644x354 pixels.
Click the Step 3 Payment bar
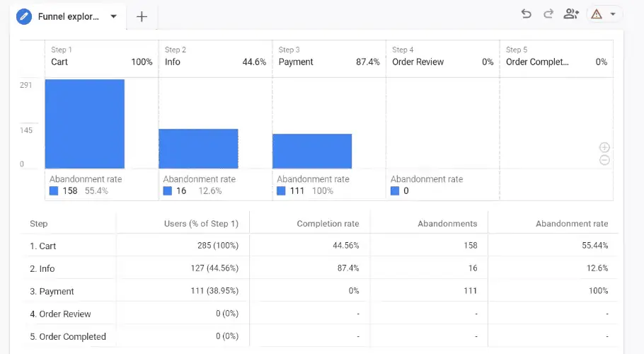pyautogui.click(x=312, y=151)
